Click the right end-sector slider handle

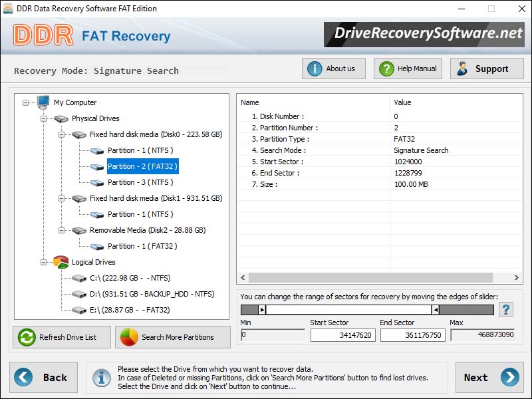click(x=436, y=310)
